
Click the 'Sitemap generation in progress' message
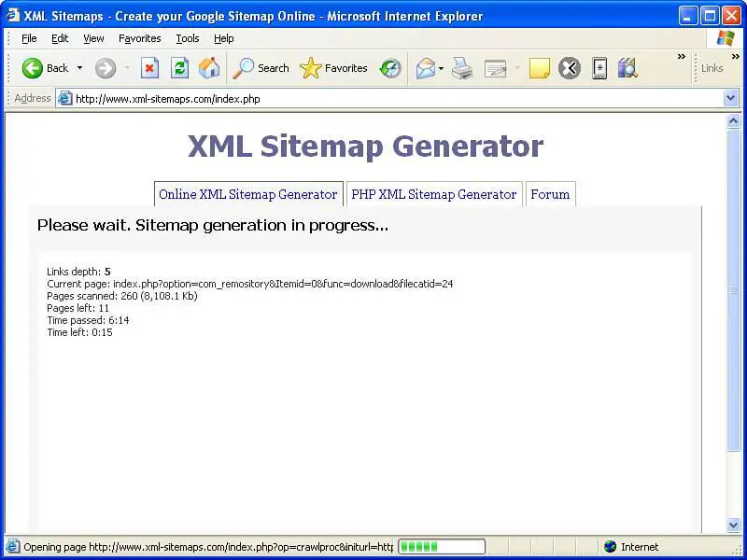[x=213, y=225]
